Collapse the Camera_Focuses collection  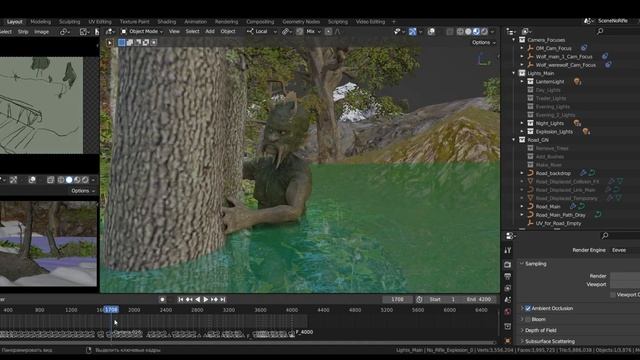click(513, 40)
